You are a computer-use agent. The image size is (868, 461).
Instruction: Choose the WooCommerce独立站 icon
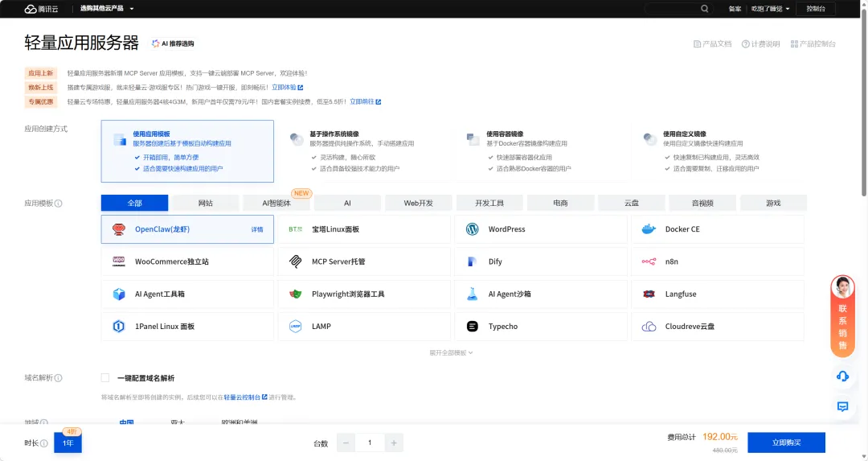(118, 261)
